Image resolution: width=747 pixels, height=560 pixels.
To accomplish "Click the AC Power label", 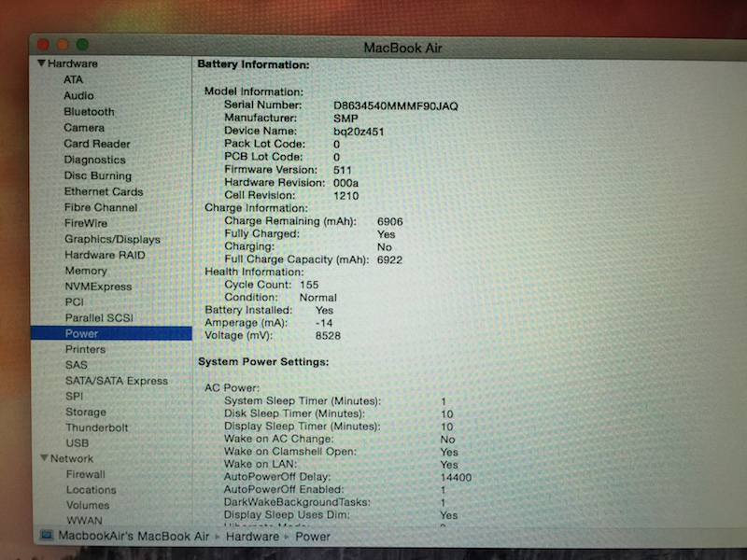I will click(x=232, y=387).
